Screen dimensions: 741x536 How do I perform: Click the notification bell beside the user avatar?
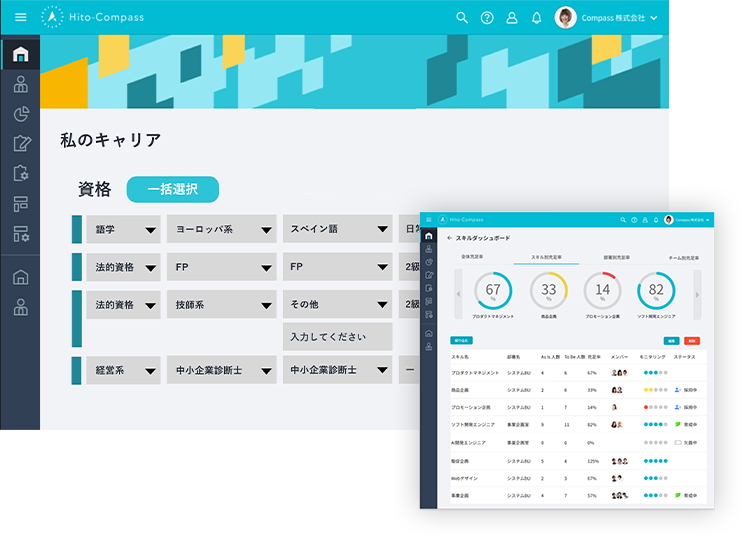coord(537,18)
